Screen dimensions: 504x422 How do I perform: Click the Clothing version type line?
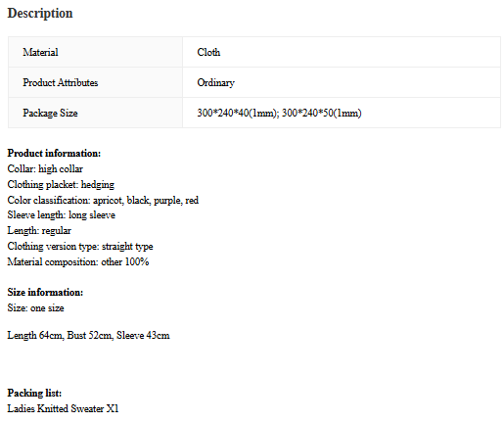pos(80,246)
